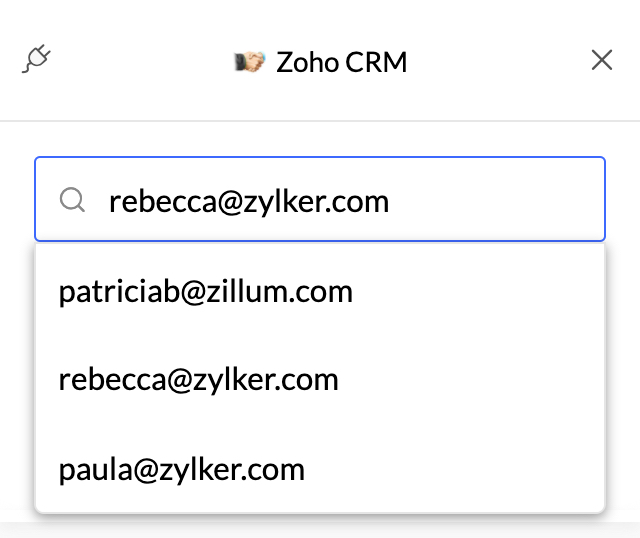Click the magnifier search icon
The image size is (640, 538).
click(x=72, y=201)
